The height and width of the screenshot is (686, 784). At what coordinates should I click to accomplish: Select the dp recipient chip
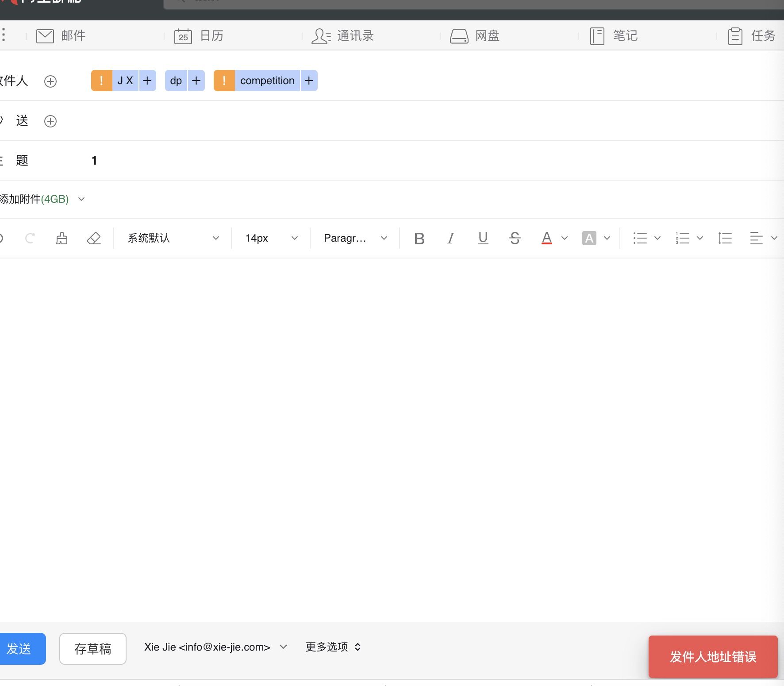click(176, 81)
